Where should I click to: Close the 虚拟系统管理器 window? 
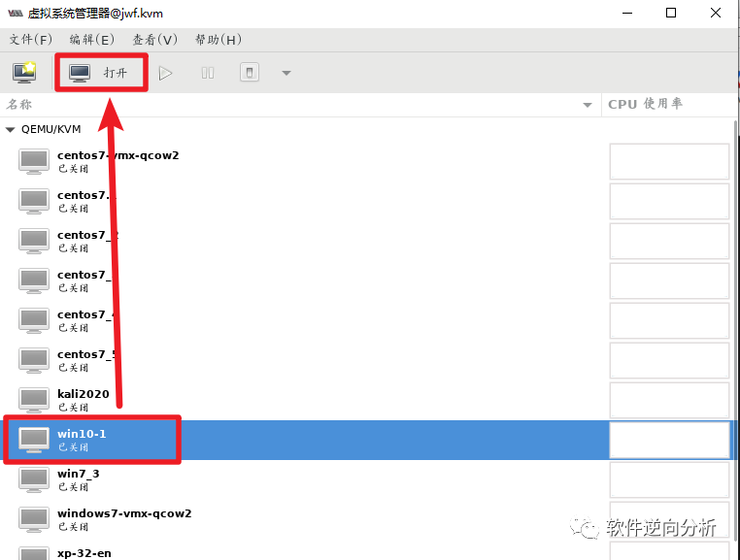tap(716, 13)
